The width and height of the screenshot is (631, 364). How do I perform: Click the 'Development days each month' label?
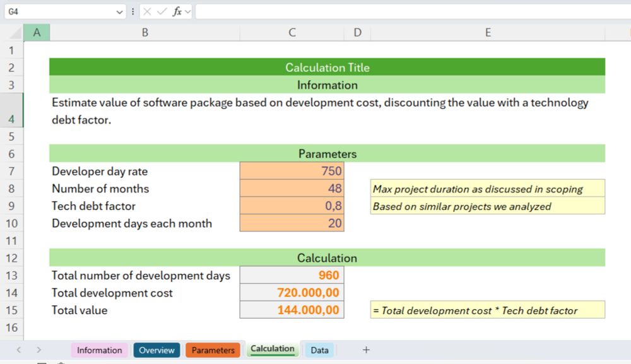132,223
